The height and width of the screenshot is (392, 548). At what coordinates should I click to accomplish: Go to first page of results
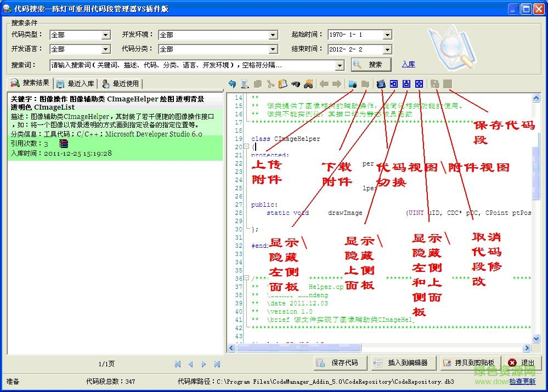click(178, 364)
